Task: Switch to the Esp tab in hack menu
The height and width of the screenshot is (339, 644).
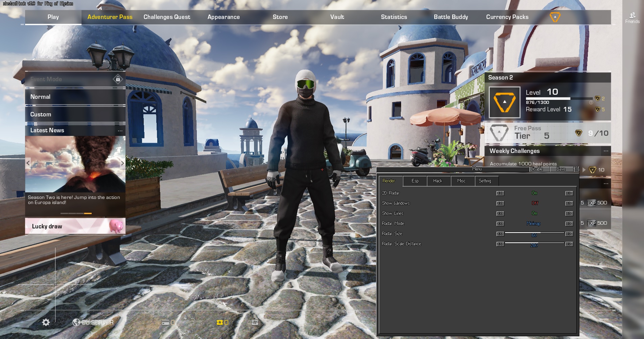Action: point(415,181)
